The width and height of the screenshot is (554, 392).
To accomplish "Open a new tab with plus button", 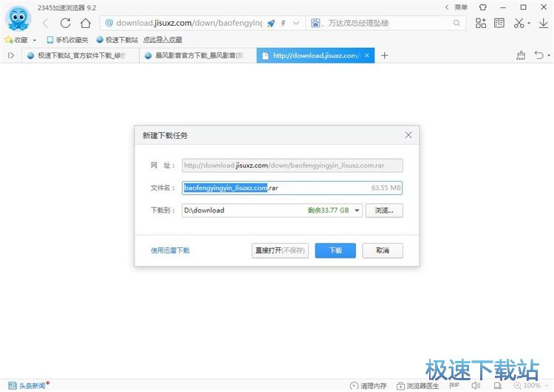I will point(384,55).
